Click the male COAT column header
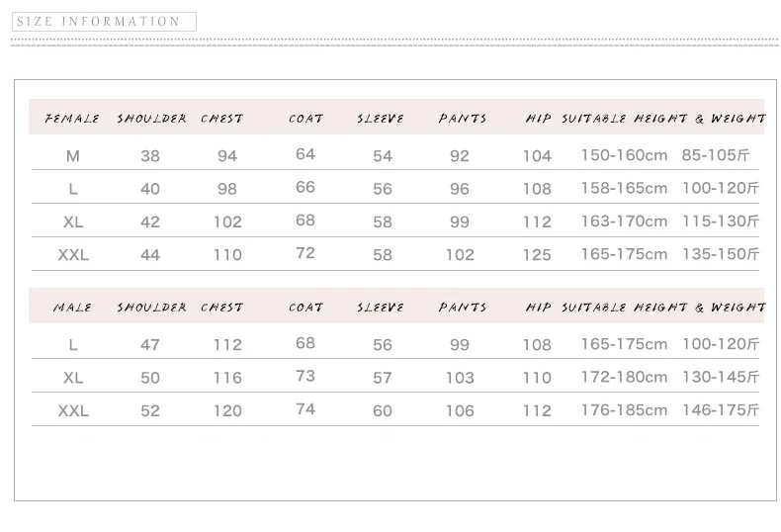 (305, 308)
